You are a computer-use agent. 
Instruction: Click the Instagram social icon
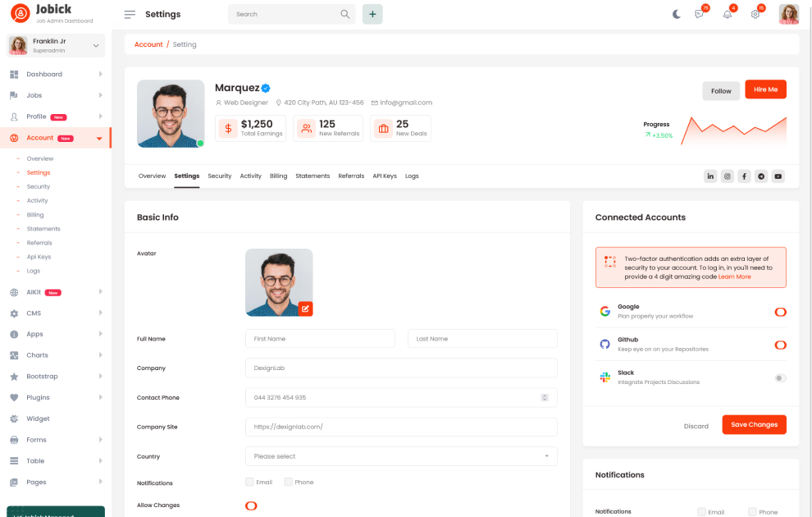tap(728, 176)
